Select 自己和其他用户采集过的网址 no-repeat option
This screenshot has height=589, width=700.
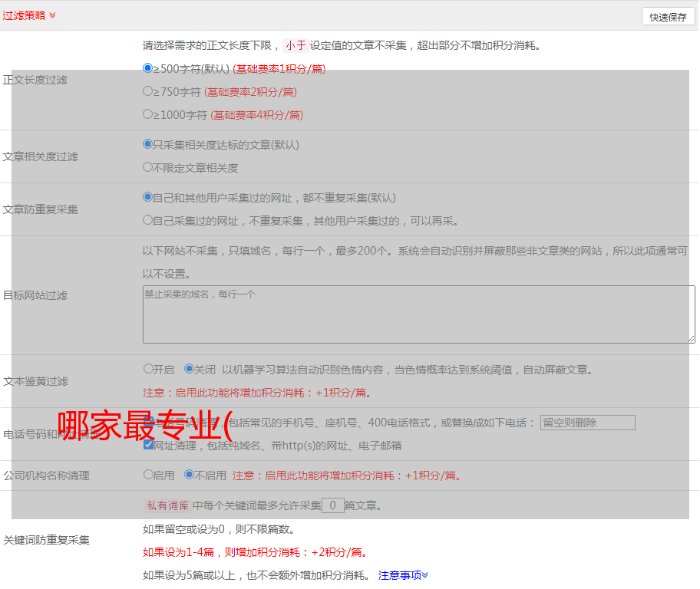(148, 197)
